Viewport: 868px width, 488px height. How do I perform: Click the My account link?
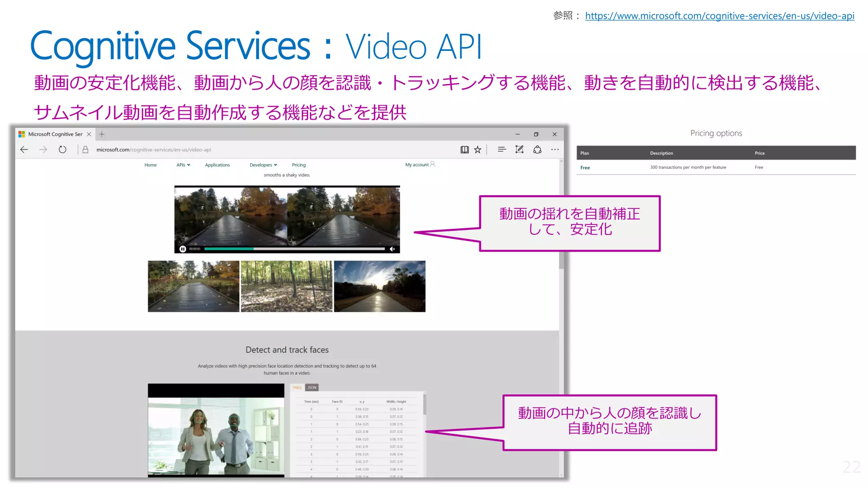(417, 165)
